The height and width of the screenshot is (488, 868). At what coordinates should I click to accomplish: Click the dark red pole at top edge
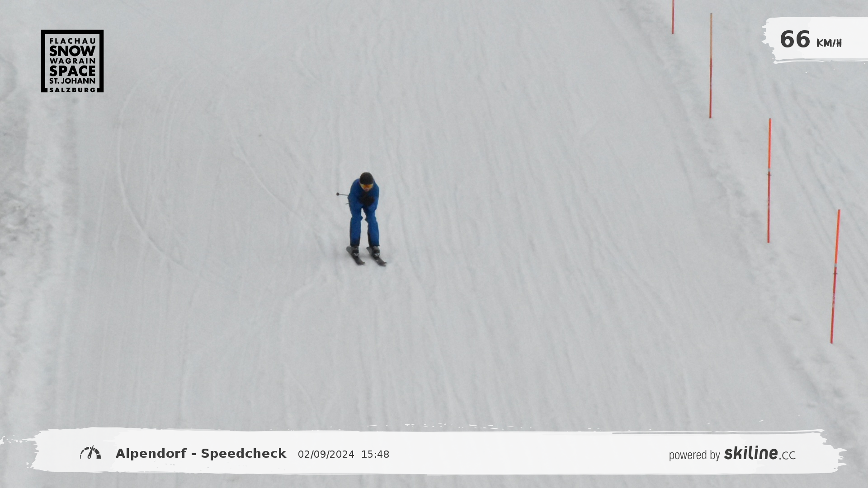coord(673,17)
